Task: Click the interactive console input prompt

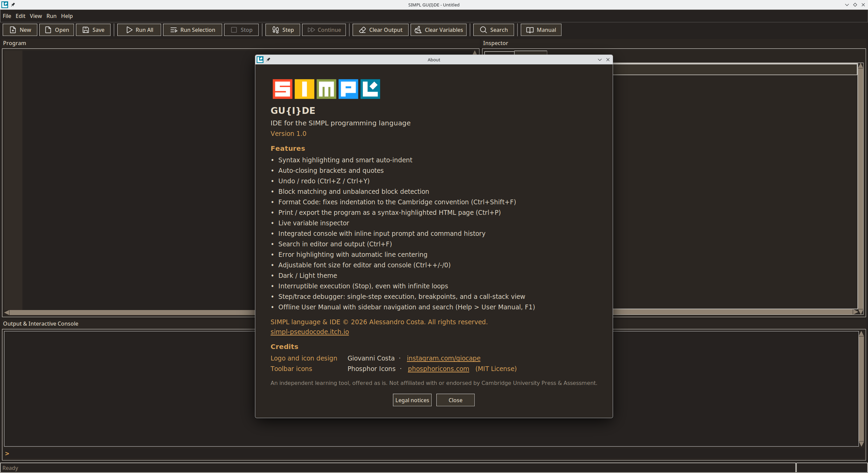Action: 434,453
